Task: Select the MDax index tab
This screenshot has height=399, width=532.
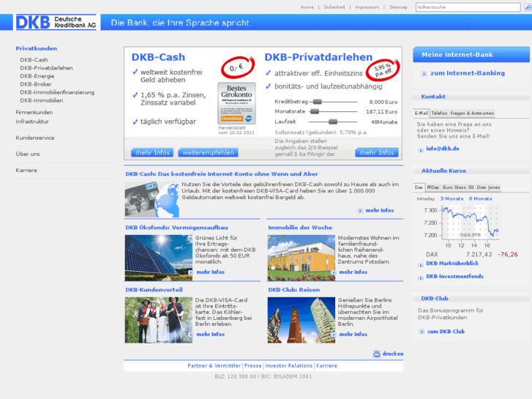Action: [433, 187]
